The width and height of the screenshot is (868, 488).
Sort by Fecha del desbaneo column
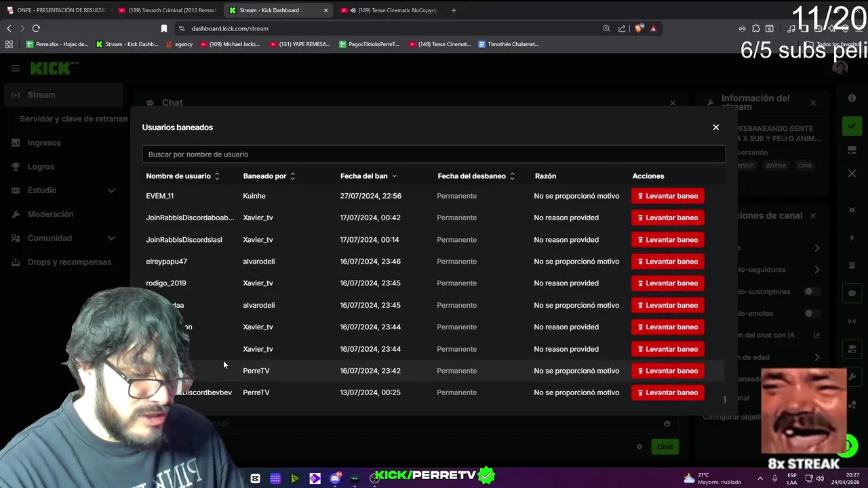(476, 176)
